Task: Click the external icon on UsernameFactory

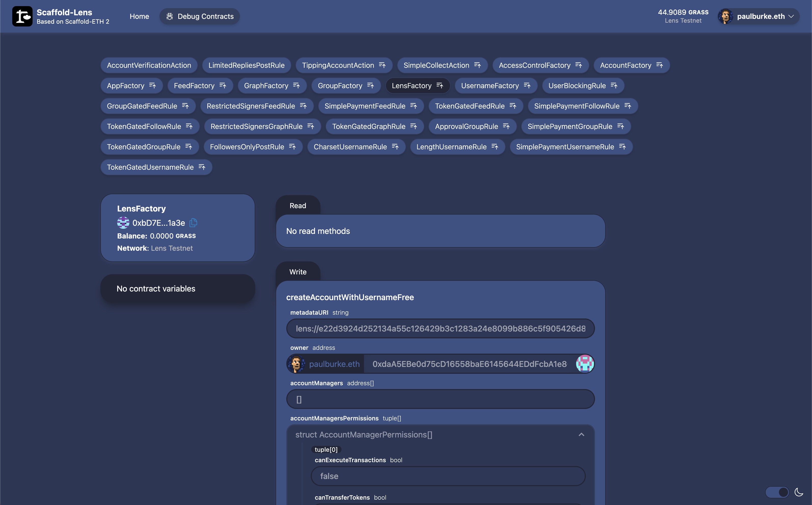Action: click(x=527, y=86)
